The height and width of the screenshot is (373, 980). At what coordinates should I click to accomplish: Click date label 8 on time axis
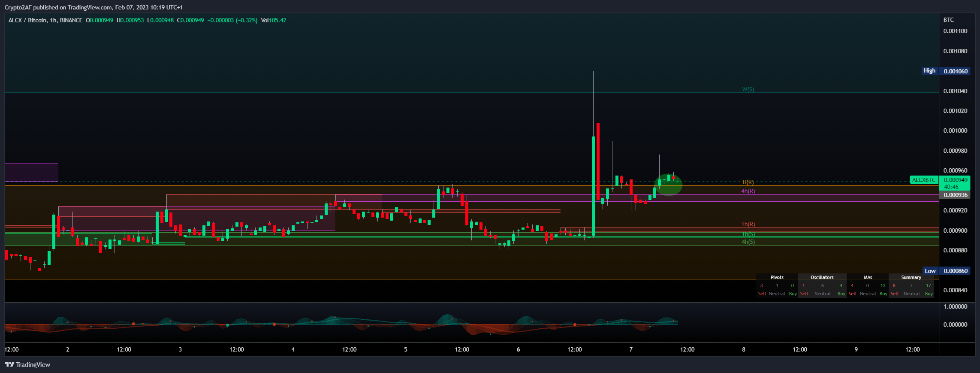click(744, 349)
